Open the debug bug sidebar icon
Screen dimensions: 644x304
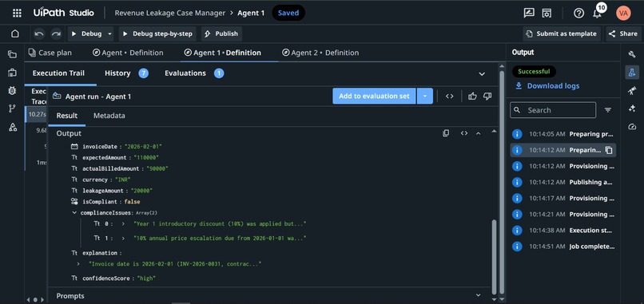(12, 91)
